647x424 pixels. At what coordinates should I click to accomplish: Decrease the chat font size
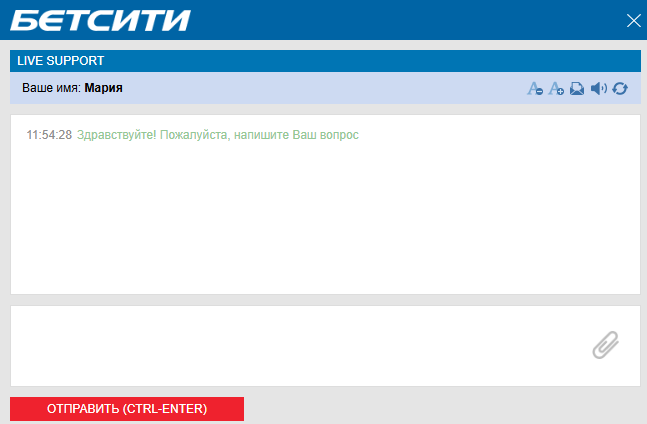pos(535,88)
